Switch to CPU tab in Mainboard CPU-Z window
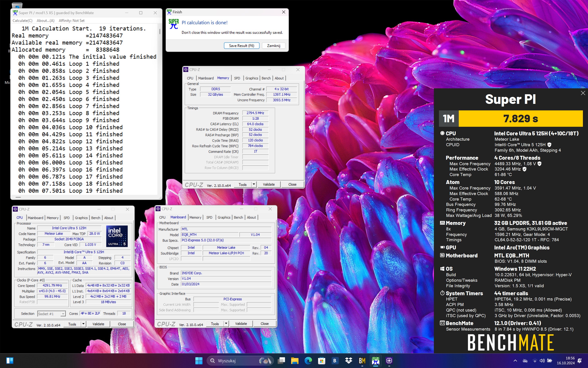This screenshot has height=368, width=588. coord(162,217)
